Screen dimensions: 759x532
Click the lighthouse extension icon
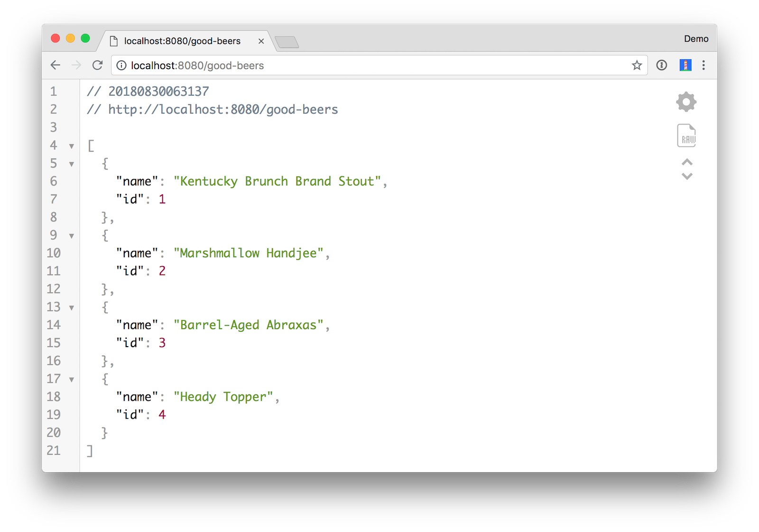pos(685,65)
